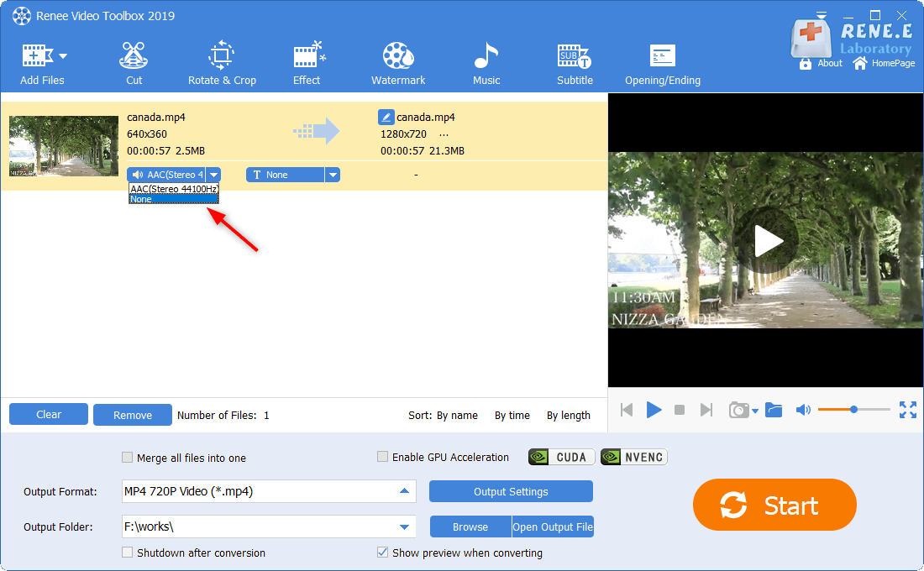Click the output resolution 1280x720 text

click(x=403, y=134)
